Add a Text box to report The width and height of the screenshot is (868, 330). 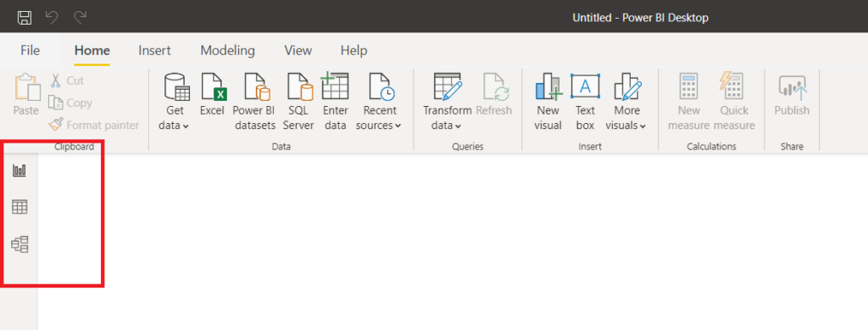pyautogui.click(x=585, y=102)
